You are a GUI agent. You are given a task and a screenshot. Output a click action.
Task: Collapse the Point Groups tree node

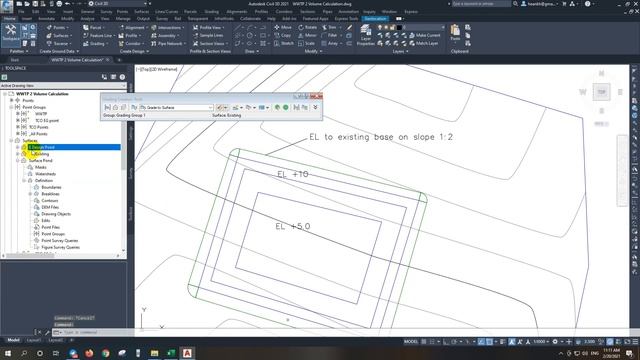[11, 107]
